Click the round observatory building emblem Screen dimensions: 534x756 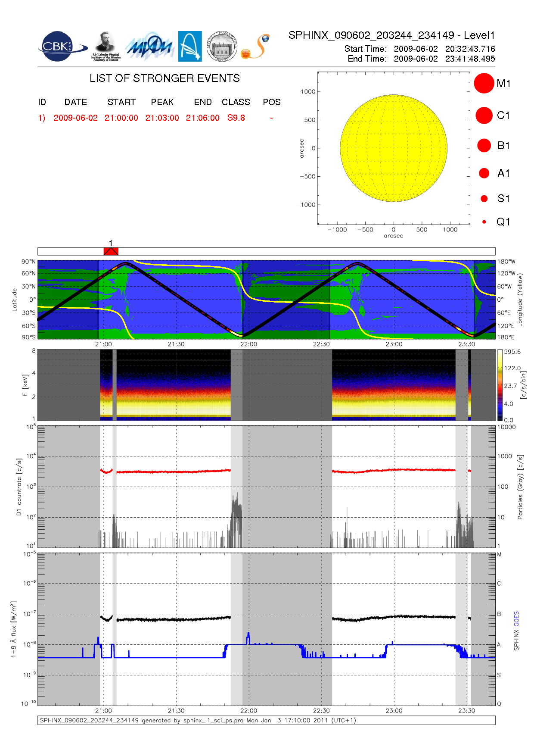pyautogui.click(x=222, y=47)
